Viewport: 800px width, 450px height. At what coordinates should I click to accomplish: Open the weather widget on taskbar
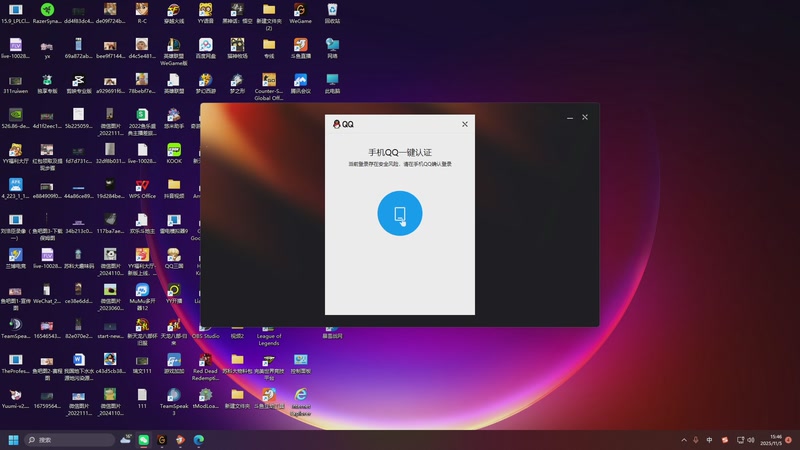pyautogui.click(x=126, y=440)
